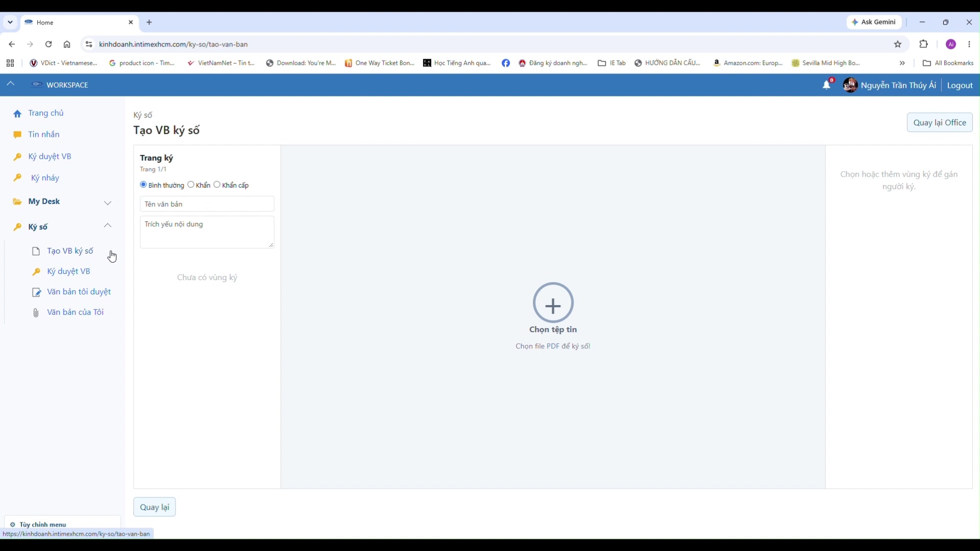Click the Quay lại Office button
The width and height of the screenshot is (980, 551).
click(940, 122)
